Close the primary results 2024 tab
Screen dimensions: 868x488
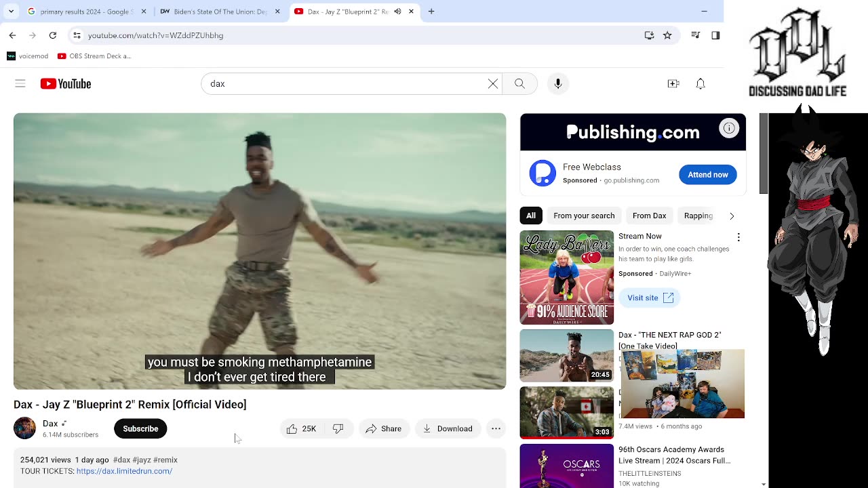(x=144, y=12)
